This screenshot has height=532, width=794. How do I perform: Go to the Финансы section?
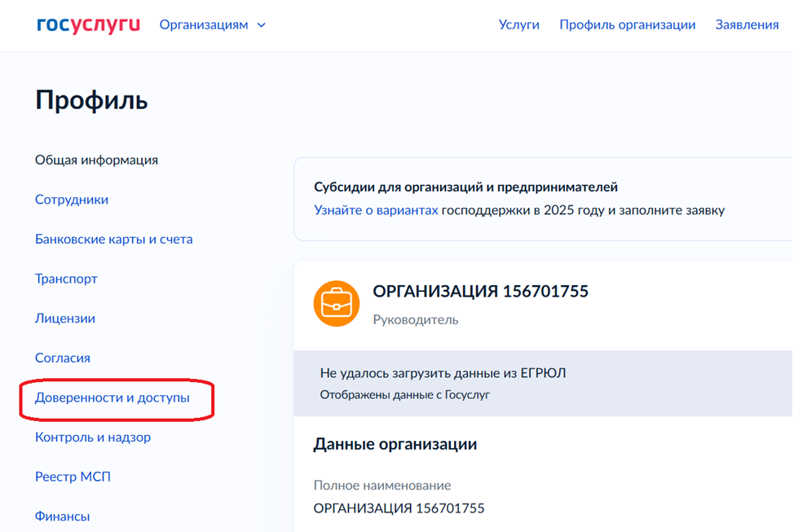point(63,517)
